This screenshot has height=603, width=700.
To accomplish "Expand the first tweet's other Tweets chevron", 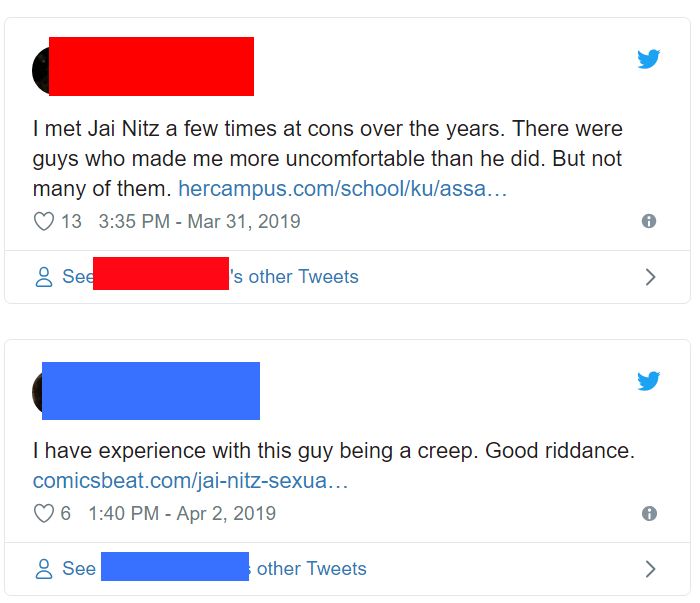I will (x=650, y=277).
